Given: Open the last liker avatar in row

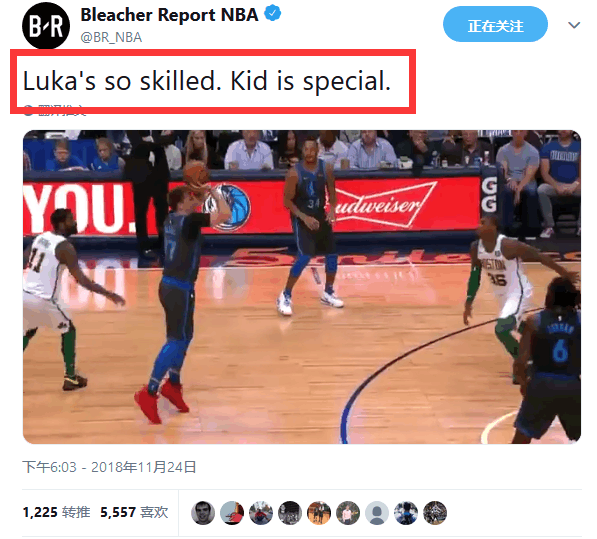Looking at the screenshot, I should 435,513.
